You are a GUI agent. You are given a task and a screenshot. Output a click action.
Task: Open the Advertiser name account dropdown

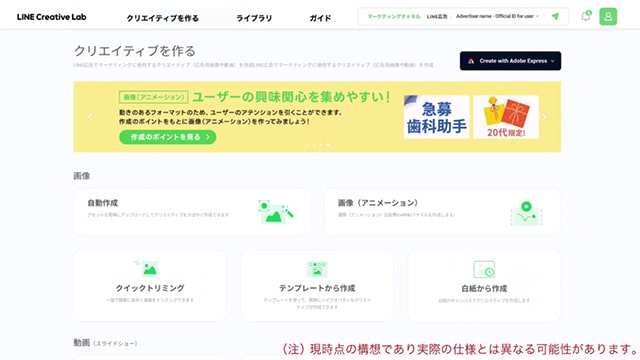point(498,16)
